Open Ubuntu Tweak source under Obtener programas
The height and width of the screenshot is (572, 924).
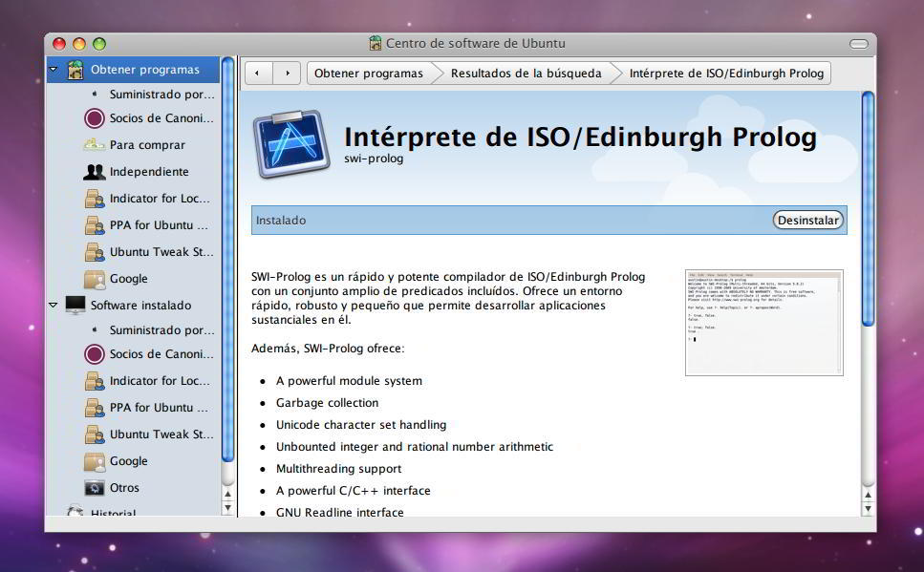point(161,252)
